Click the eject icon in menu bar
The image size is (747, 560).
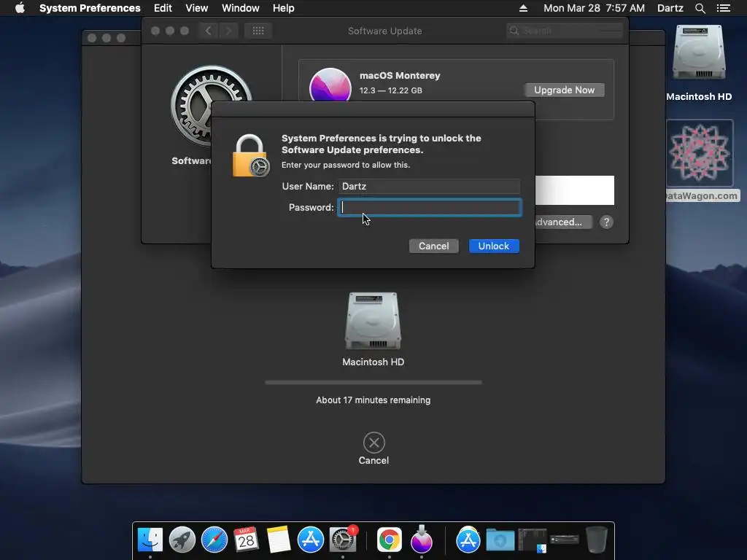(x=523, y=8)
